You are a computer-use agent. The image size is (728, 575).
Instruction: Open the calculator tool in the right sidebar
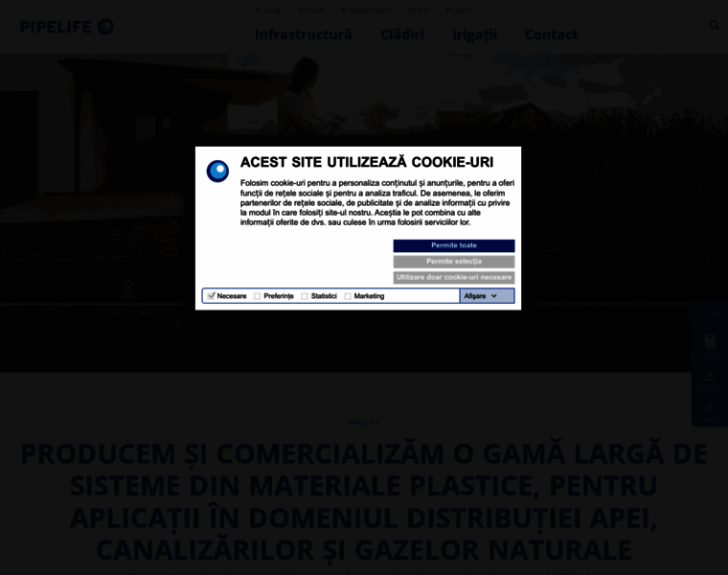[x=710, y=341]
